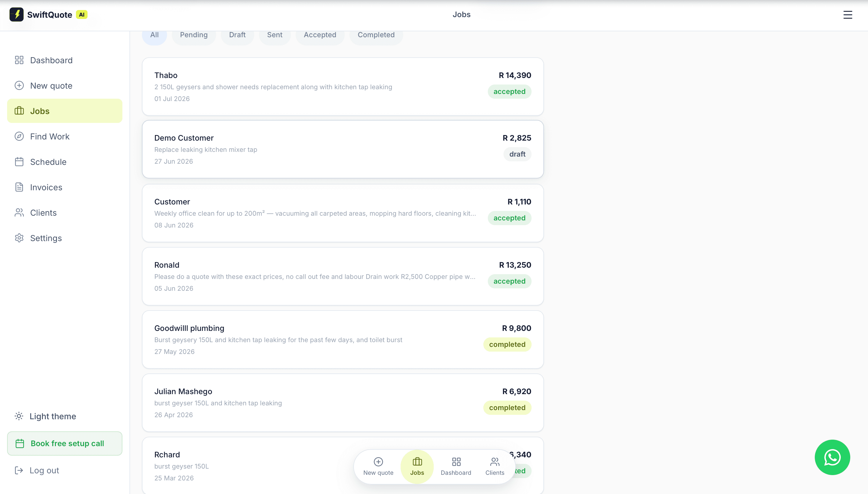Open the Thabo job card
This screenshot has width=868, height=494.
click(x=343, y=87)
